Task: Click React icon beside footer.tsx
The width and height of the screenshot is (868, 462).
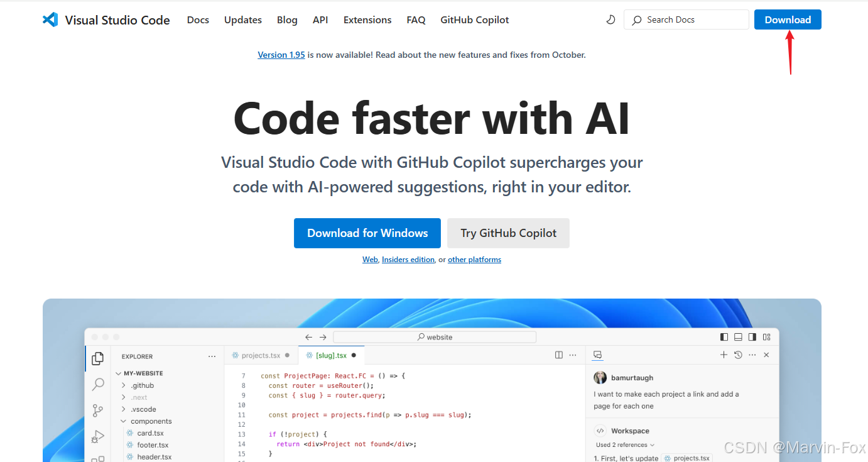Action: pyautogui.click(x=130, y=445)
